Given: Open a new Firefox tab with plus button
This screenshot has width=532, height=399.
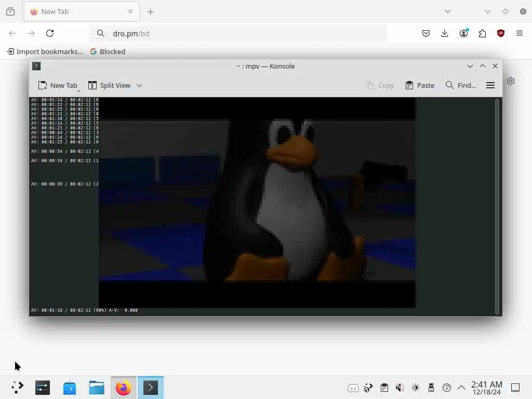Looking at the screenshot, I should [x=150, y=12].
